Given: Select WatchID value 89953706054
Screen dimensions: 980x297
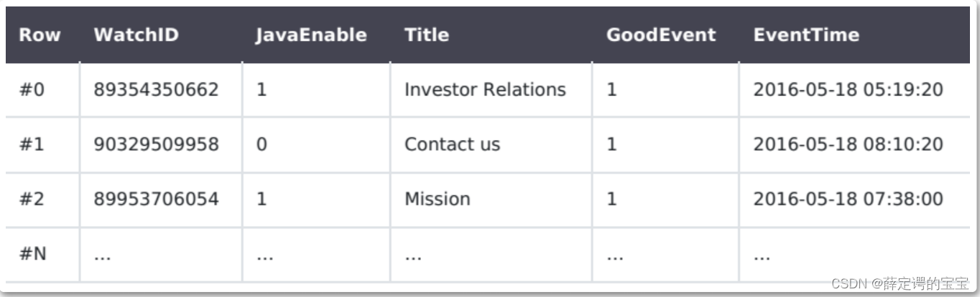Looking at the screenshot, I should pyautogui.click(x=156, y=199).
